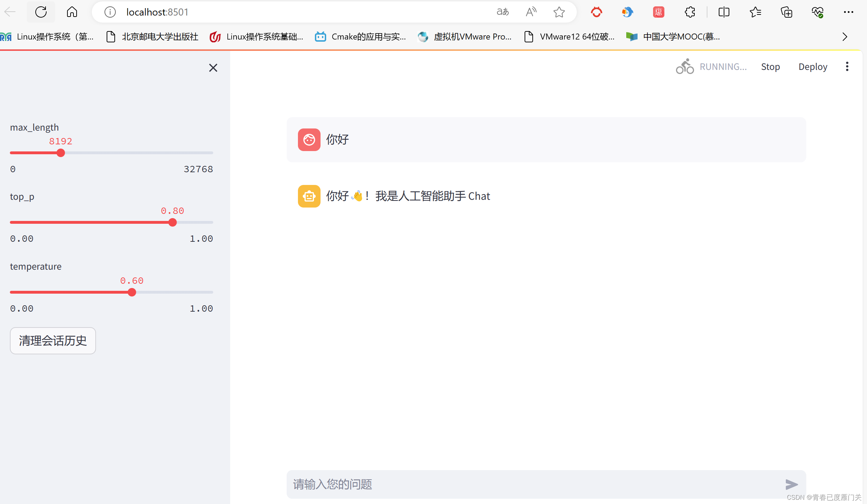This screenshot has height=504, width=867.
Task: Click 清理会话历史 clear history button
Action: click(x=53, y=341)
